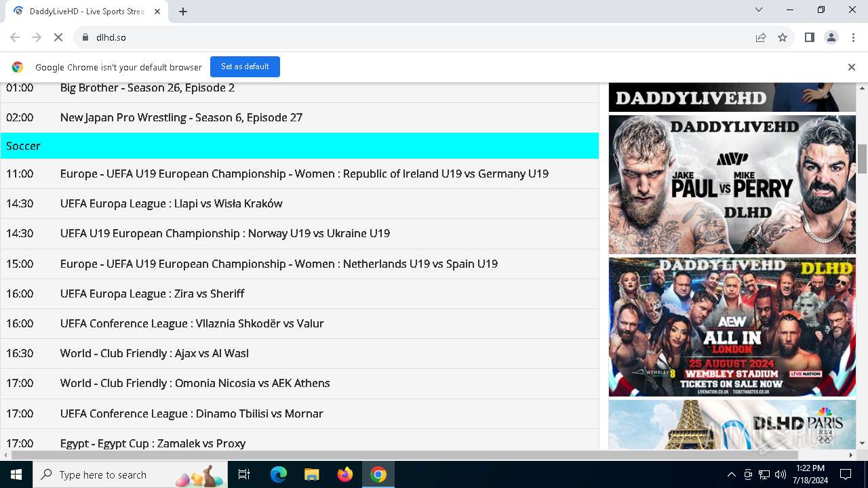Open Big Brother Season 26 Episode 2
The width and height of the screenshot is (868, 488).
tap(147, 87)
